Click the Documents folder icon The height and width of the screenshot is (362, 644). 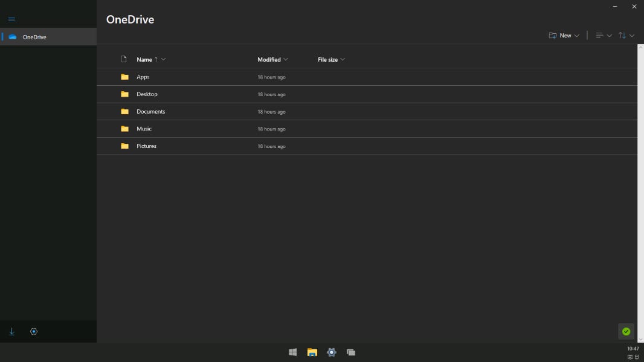pos(125,111)
